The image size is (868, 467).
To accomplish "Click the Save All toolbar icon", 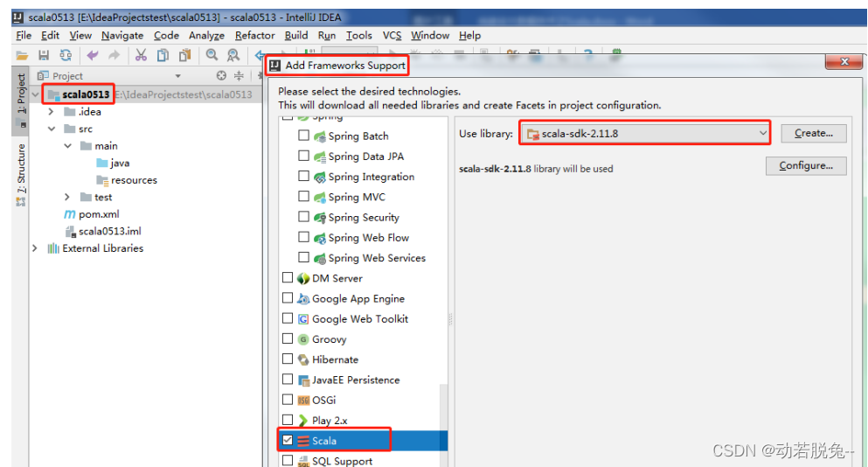I will click(43, 55).
